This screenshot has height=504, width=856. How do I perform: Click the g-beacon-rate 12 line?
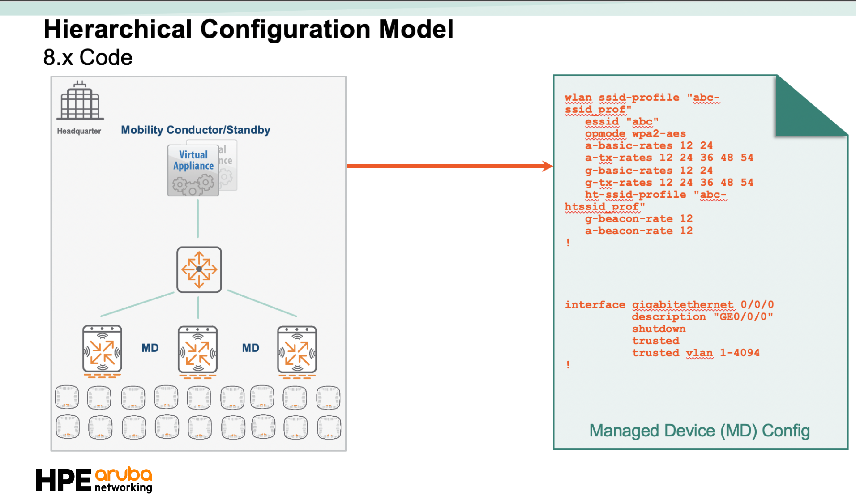tap(639, 219)
